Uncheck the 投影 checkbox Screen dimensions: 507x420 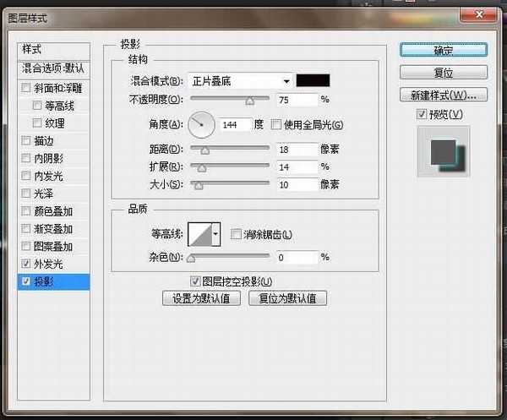[26, 281]
